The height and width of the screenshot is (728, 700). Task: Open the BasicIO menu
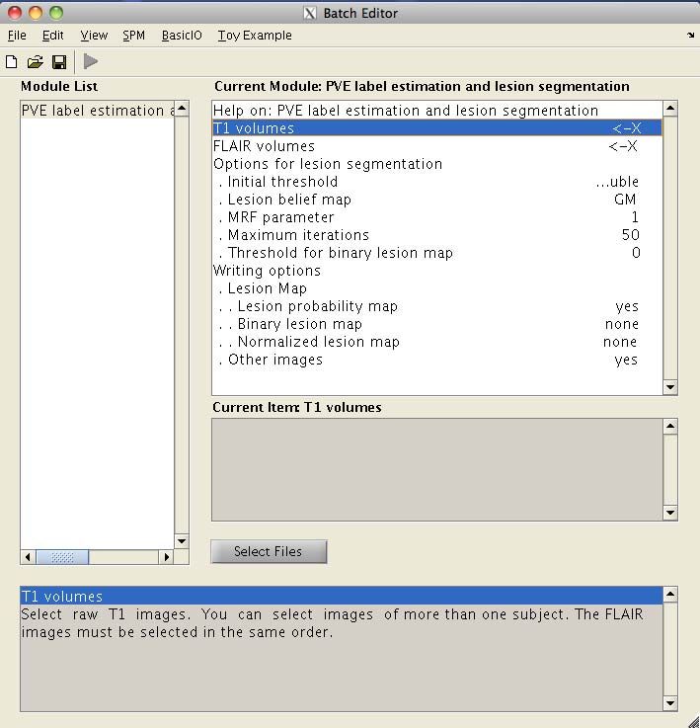[x=182, y=36]
